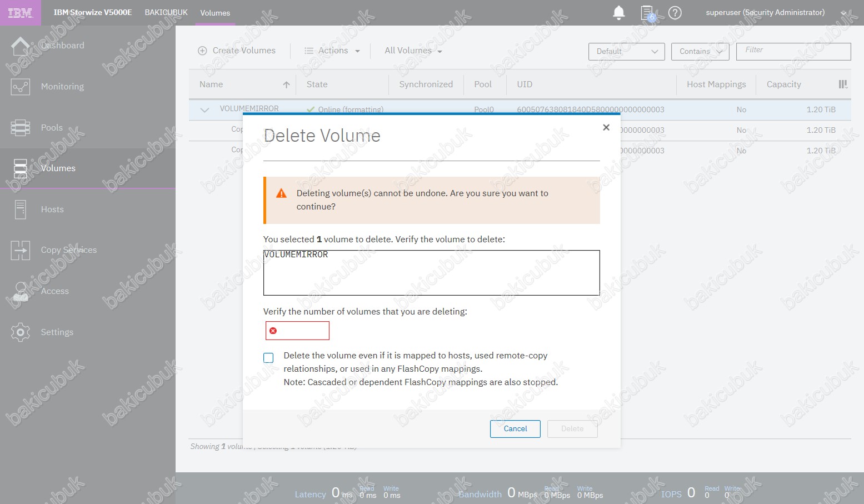Viewport: 864px width, 504px height.
Task: Open the Contains filter condition dropdown
Action: [700, 52]
